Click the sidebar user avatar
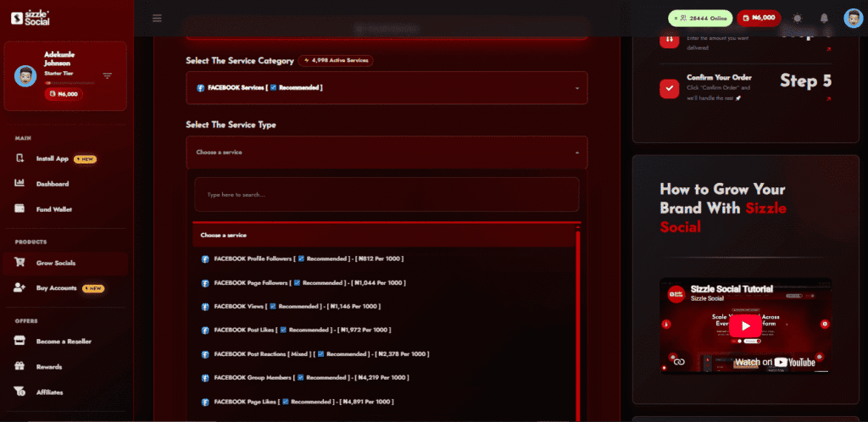The width and height of the screenshot is (868, 422). point(25,75)
